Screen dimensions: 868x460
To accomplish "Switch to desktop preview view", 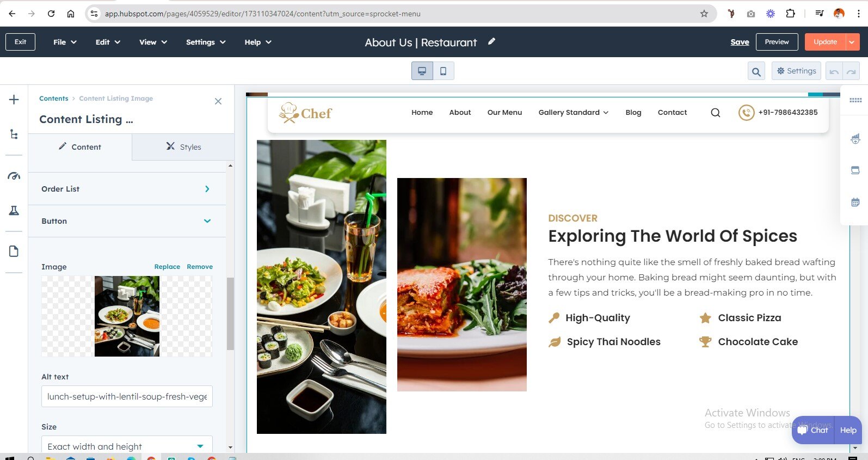I will point(422,71).
